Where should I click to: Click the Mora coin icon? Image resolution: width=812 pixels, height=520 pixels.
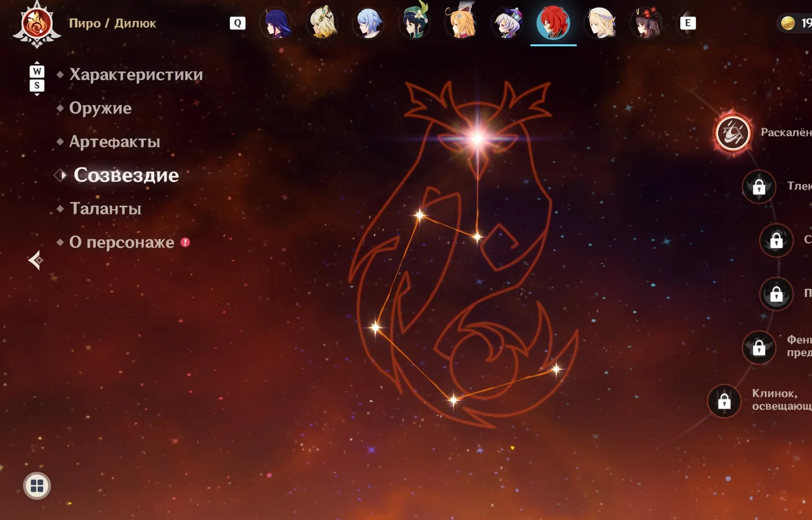coord(788,23)
